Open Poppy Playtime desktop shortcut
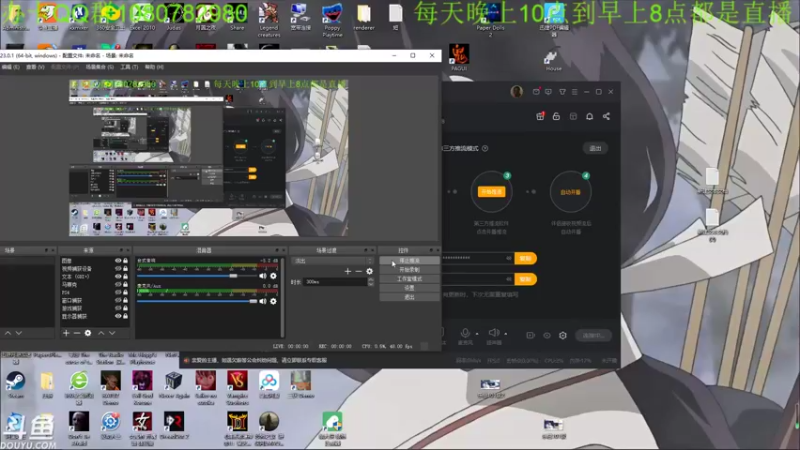 332,19
